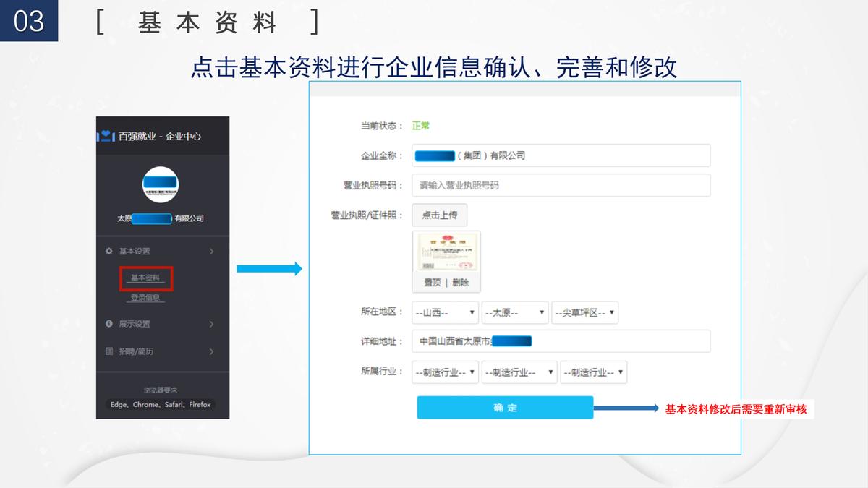The width and height of the screenshot is (868, 488).
Task: Click the blue 确定 button
Action: pos(505,408)
